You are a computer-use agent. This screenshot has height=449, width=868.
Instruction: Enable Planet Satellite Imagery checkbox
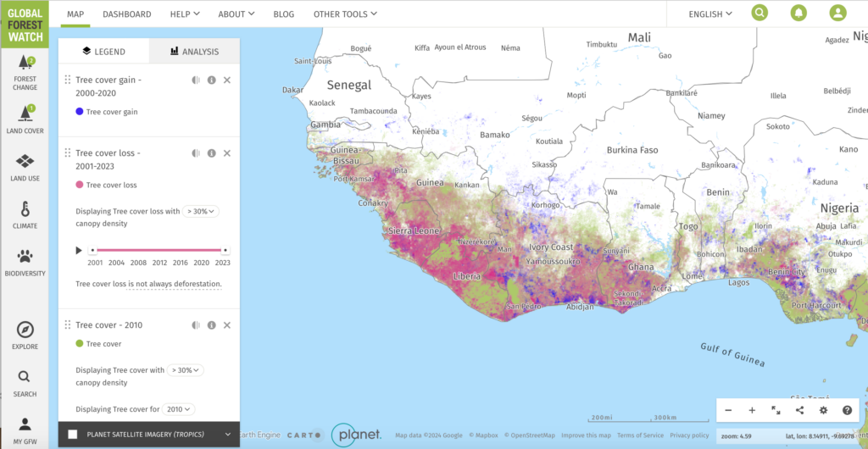pyautogui.click(x=73, y=435)
